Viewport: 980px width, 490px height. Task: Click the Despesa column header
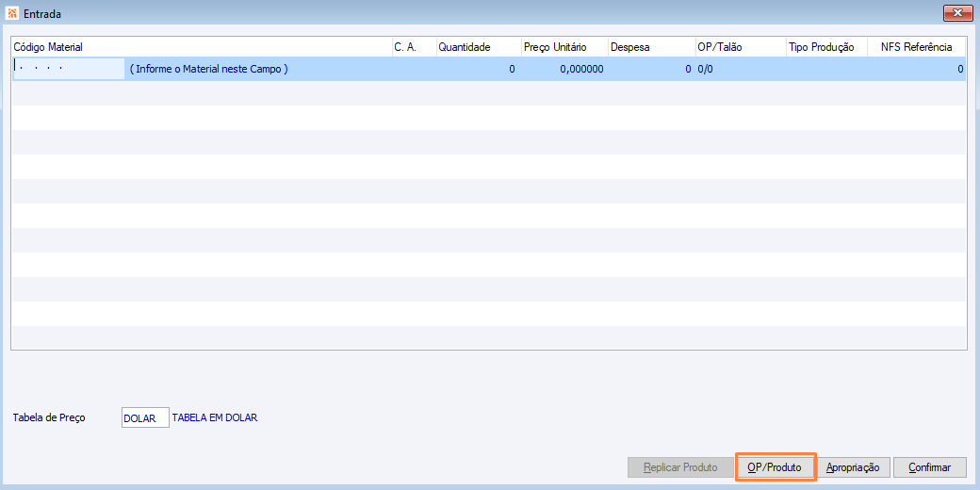click(651, 47)
